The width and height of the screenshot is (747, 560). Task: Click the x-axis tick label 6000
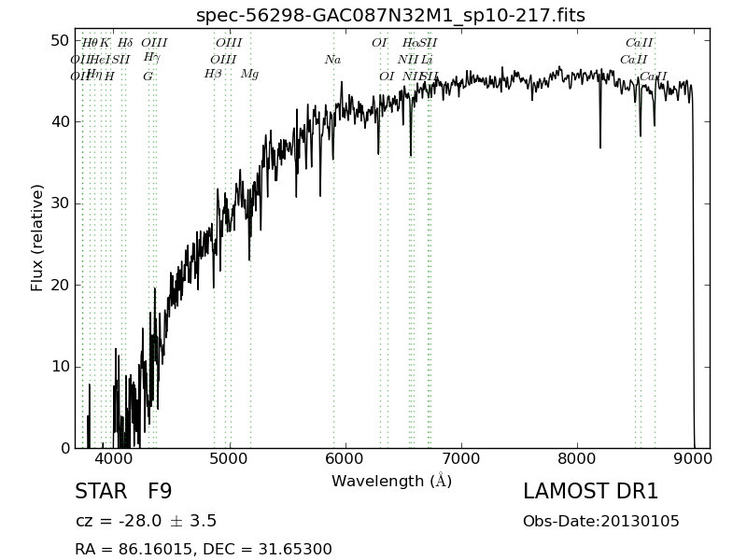tap(345, 458)
